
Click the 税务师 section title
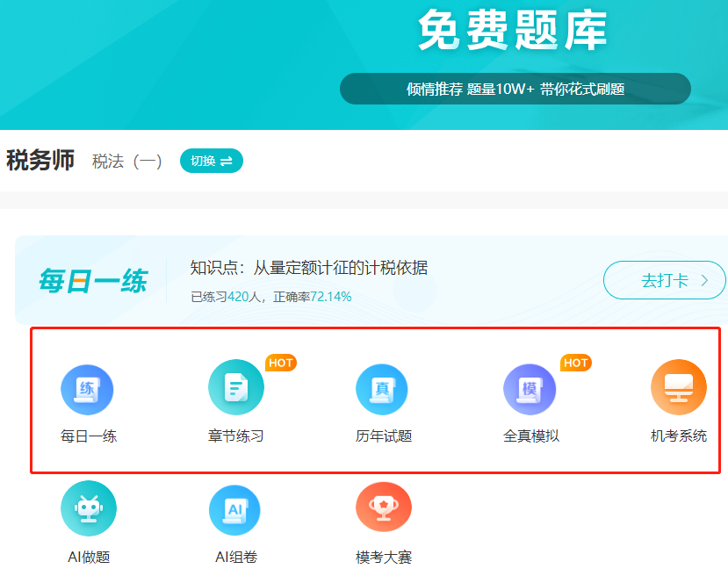[40, 161]
